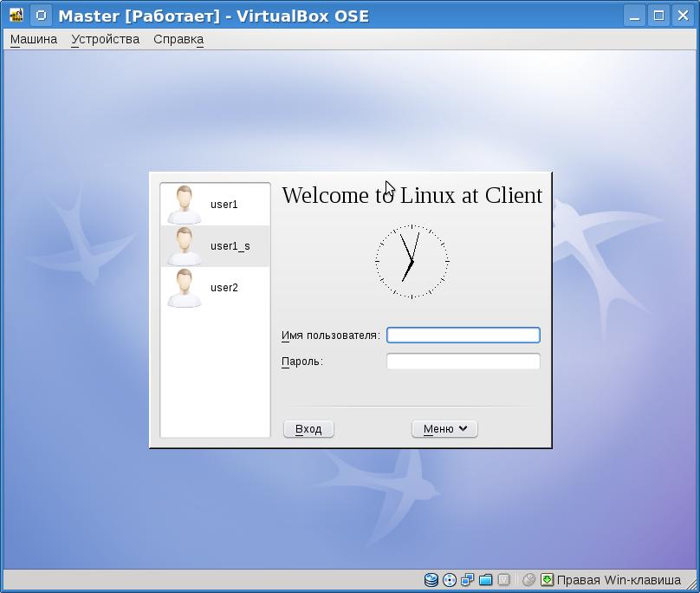The image size is (700, 593).
Task: Pick user2 from the login list
Action: pos(216,288)
